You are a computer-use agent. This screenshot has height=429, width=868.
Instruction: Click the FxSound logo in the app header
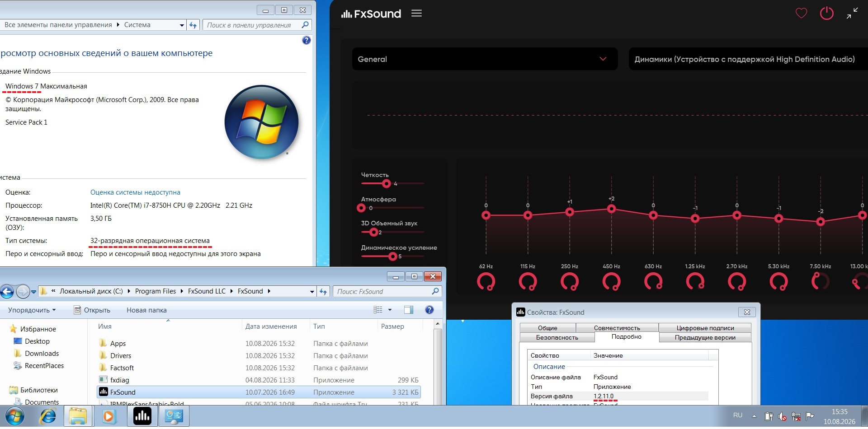(371, 14)
